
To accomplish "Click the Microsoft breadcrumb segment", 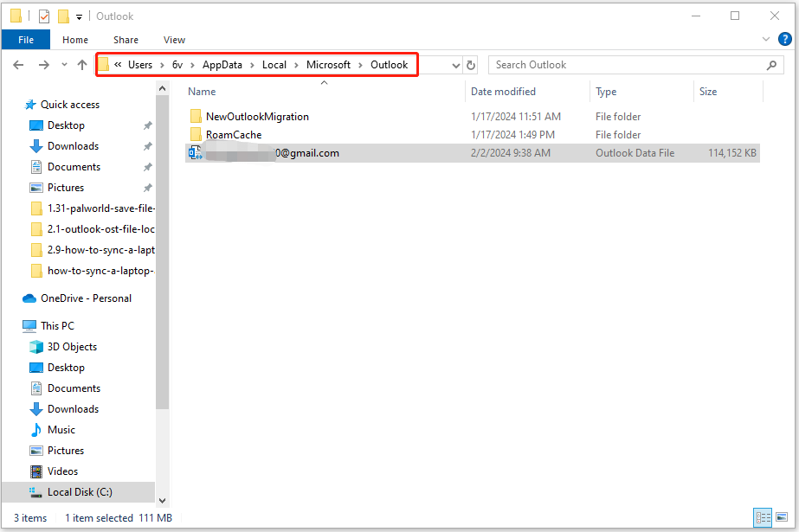I will point(328,65).
